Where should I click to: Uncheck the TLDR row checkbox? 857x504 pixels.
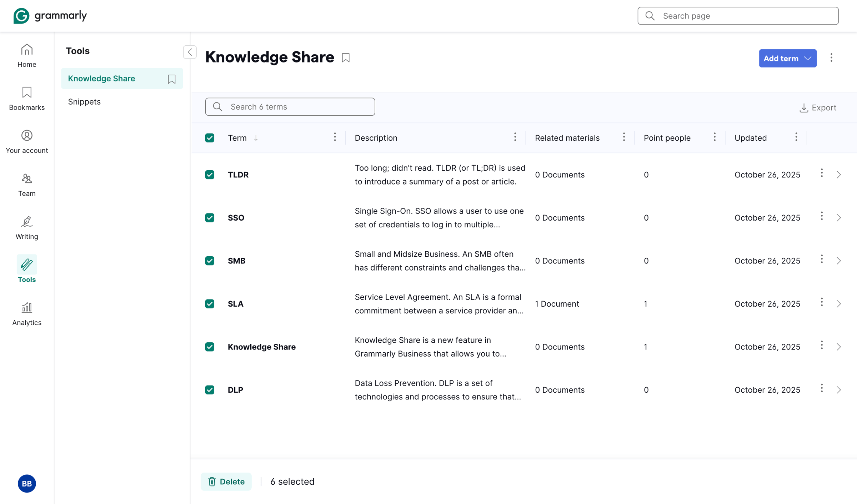tap(210, 175)
